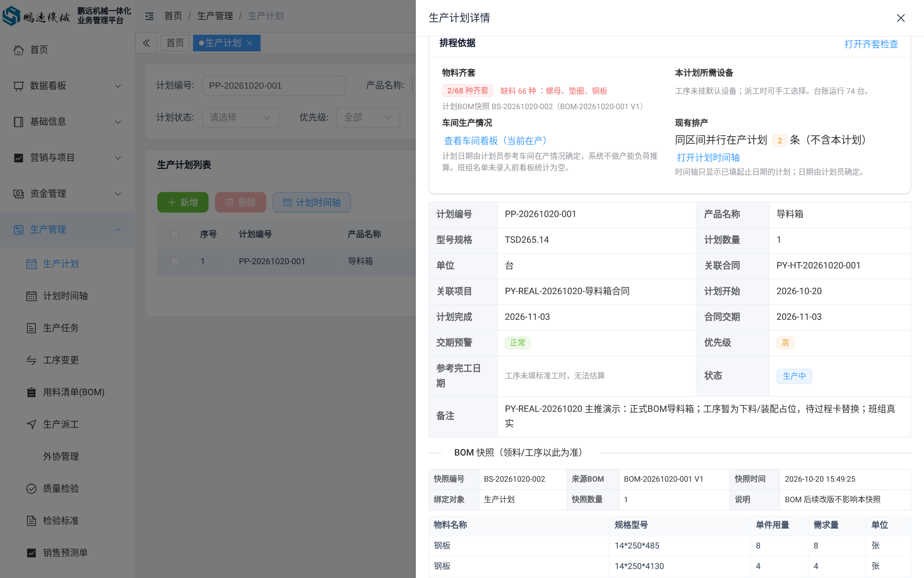Screen dimensions: 924x578
Task: Click the 营销与项目 chart icon
Action: 18,158
